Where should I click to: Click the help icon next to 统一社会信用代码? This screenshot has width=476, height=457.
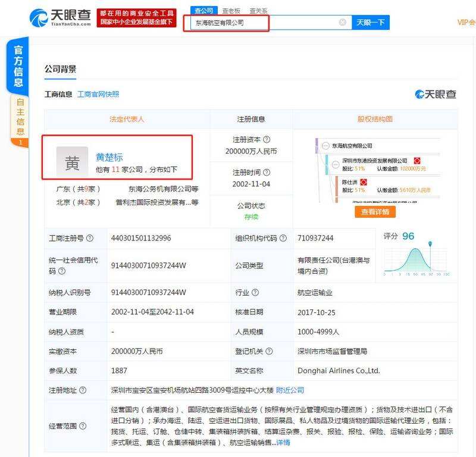(x=62, y=271)
